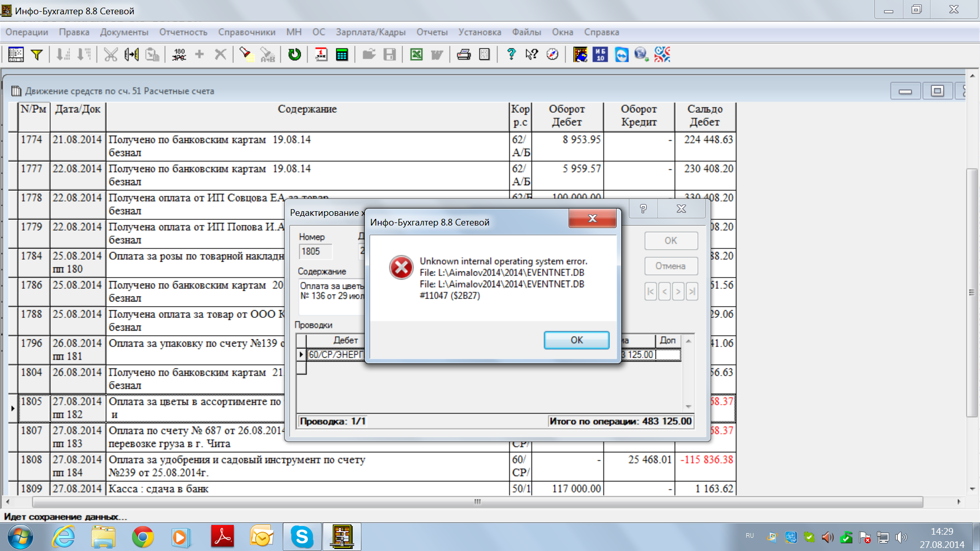Click the scissors cut icon in toolbar
Viewport: 980px width, 551px height.
111,54
